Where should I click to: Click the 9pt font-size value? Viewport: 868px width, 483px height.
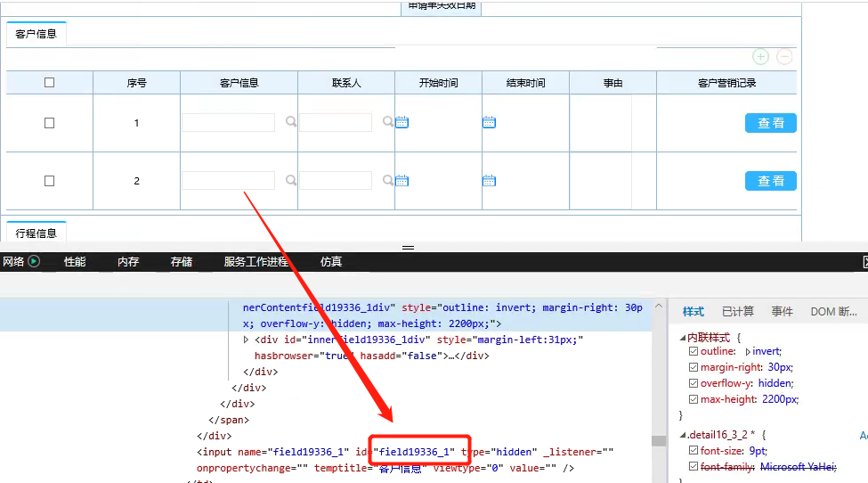click(758, 450)
